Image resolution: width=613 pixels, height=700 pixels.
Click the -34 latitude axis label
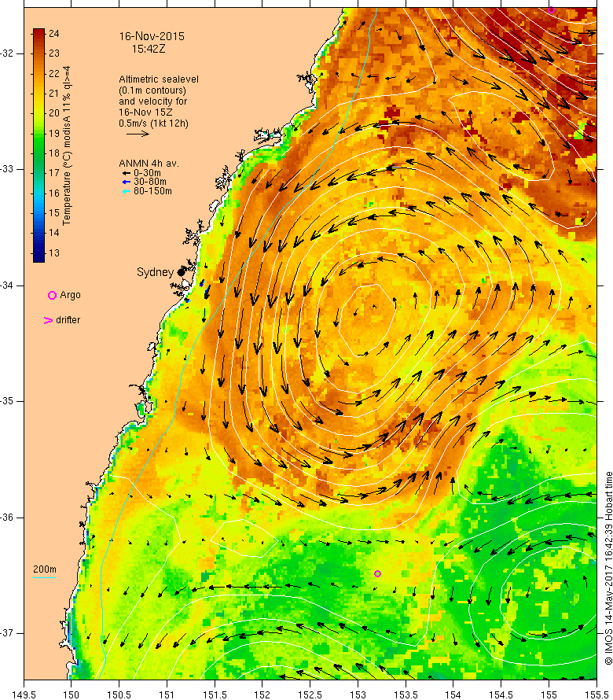coord(7,286)
